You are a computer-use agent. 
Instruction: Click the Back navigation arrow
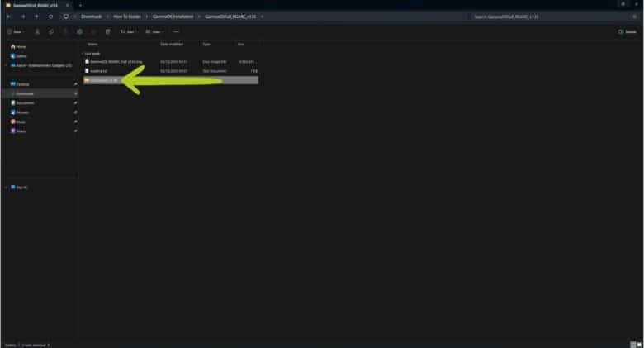coord(7,16)
